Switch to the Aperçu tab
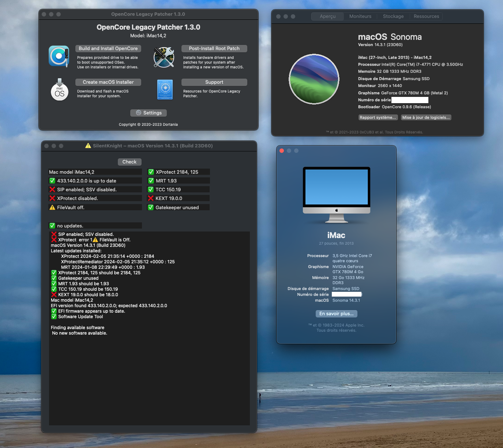Image resolution: width=503 pixels, height=448 pixels. (x=328, y=16)
